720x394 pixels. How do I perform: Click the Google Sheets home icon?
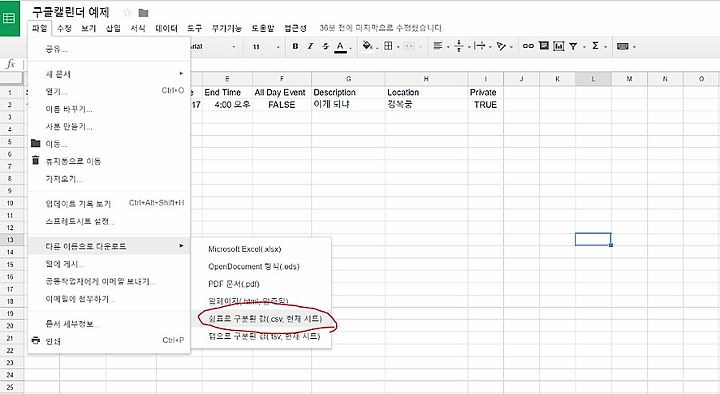10,18
